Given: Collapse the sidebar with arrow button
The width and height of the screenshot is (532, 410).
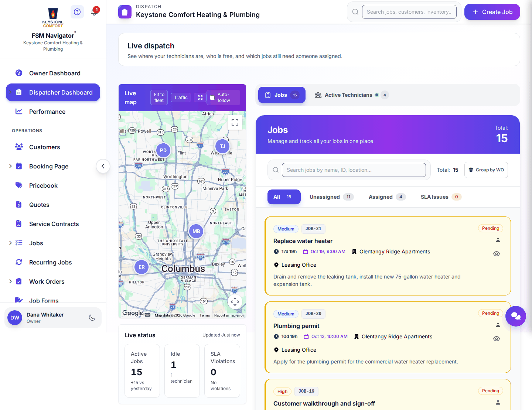Looking at the screenshot, I should [x=103, y=166].
